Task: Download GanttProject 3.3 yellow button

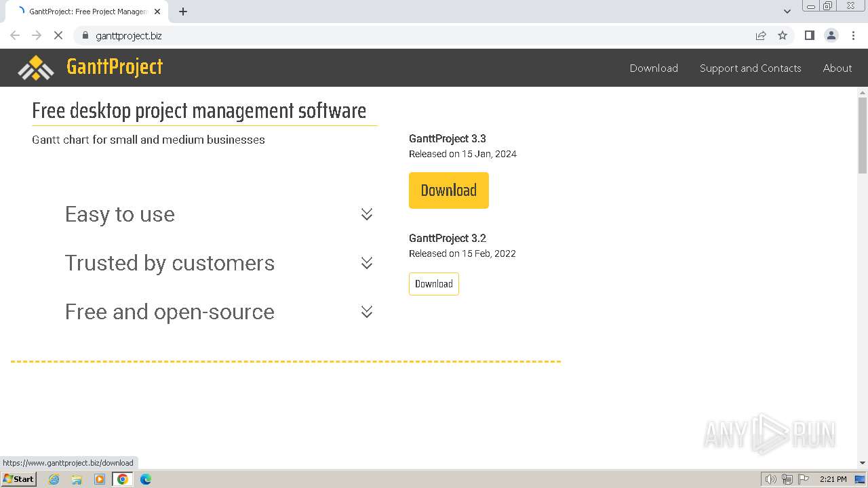Action: (x=448, y=190)
